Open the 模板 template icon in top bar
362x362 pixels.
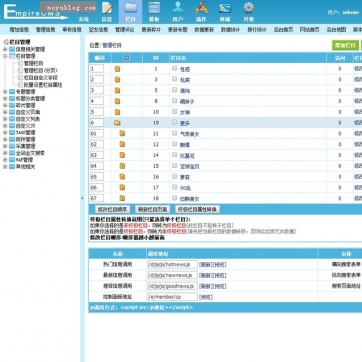154,8
